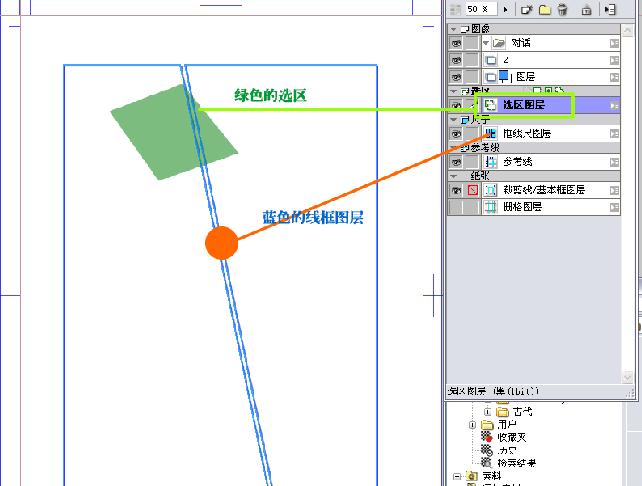Toggle red lock box on 裁剪线/基本框图层
The width and height of the screenshot is (642, 486).
[x=472, y=190]
